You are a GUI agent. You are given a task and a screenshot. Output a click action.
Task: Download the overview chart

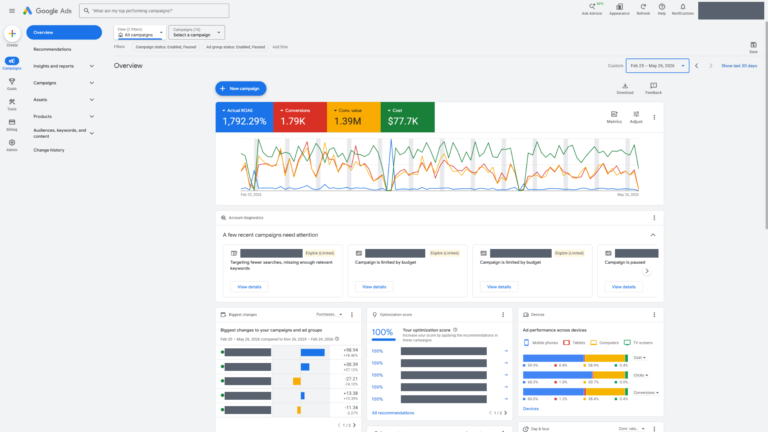pos(625,88)
